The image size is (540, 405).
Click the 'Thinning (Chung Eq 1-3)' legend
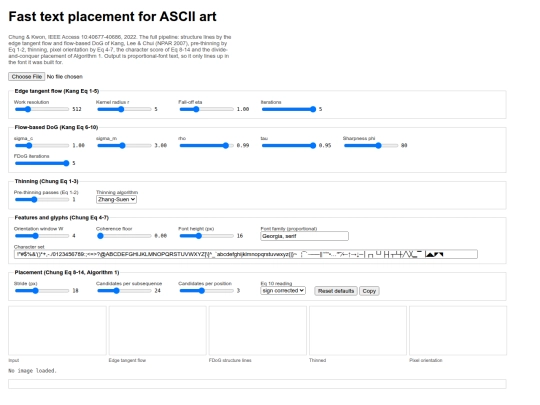pyautogui.click(x=46, y=181)
